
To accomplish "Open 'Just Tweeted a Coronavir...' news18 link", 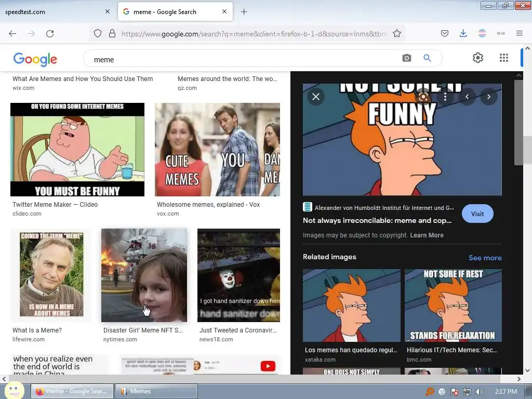I will tap(238, 330).
